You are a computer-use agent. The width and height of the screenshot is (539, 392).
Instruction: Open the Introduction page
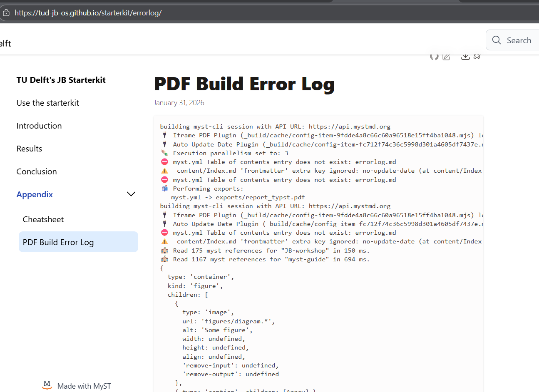(39, 126)
